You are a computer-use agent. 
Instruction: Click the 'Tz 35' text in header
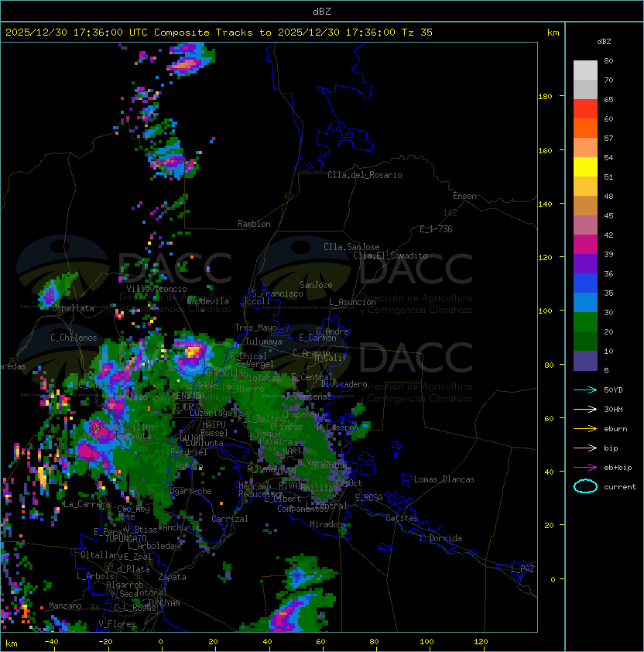417,33
